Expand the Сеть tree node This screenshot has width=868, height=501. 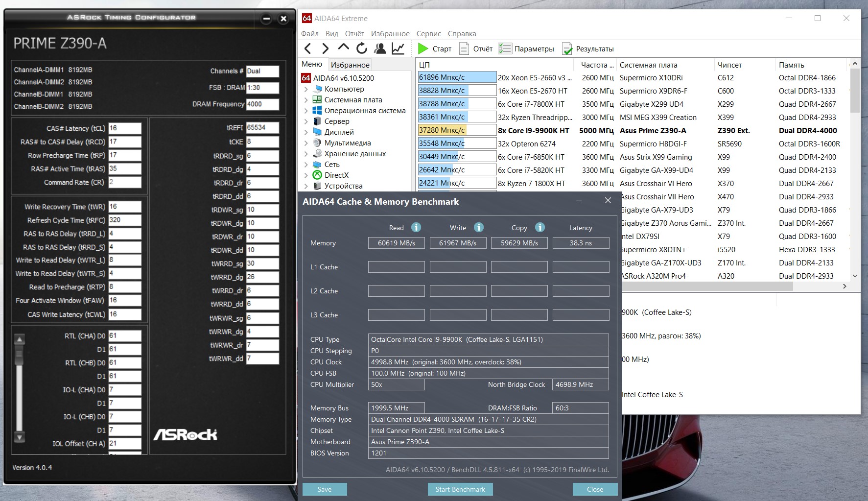pyautogui.click(x=306, y=165)
